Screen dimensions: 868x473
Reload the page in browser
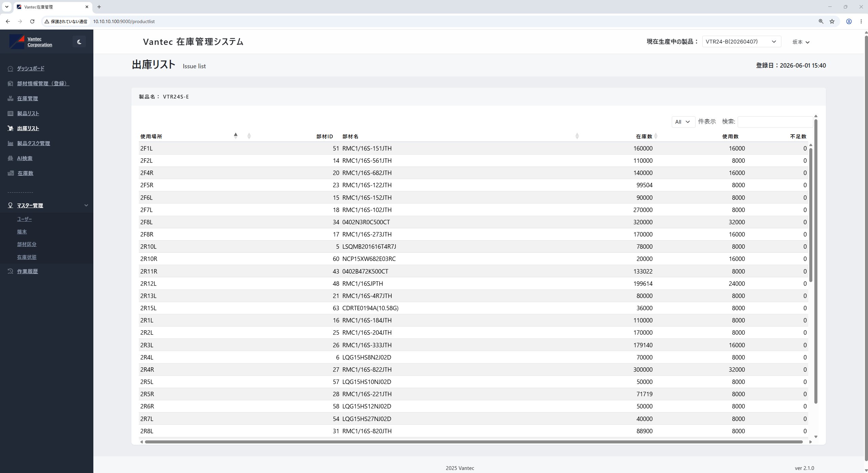pos(32,21)
